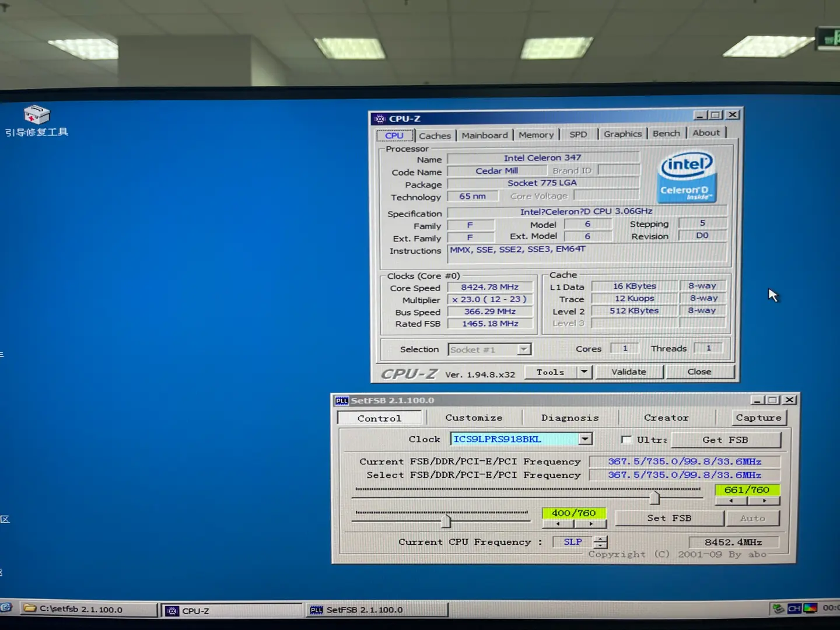Click the Bus Speed value 366.29 MHz
Viewport: 840px width, 630px height.
[490, 311]
